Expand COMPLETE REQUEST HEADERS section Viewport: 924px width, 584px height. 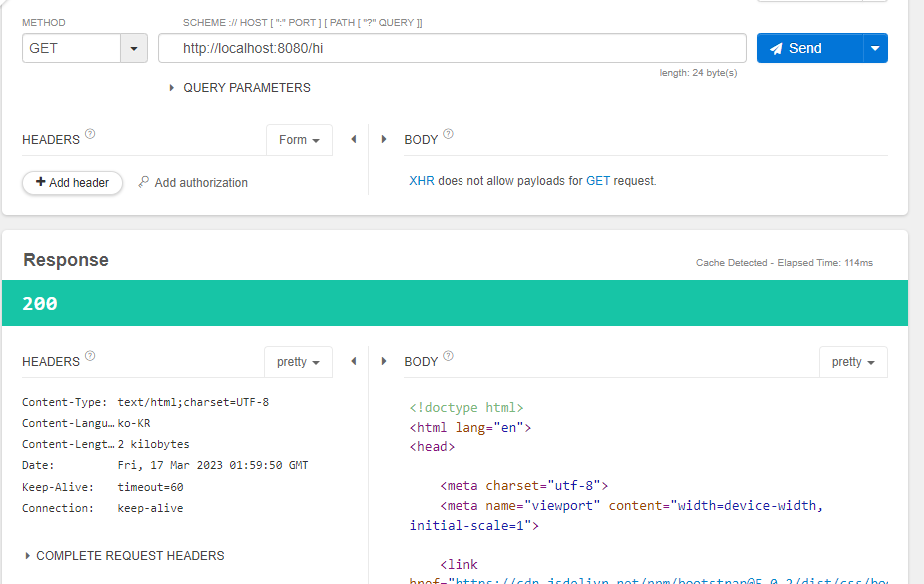click(x=124, y=556)
